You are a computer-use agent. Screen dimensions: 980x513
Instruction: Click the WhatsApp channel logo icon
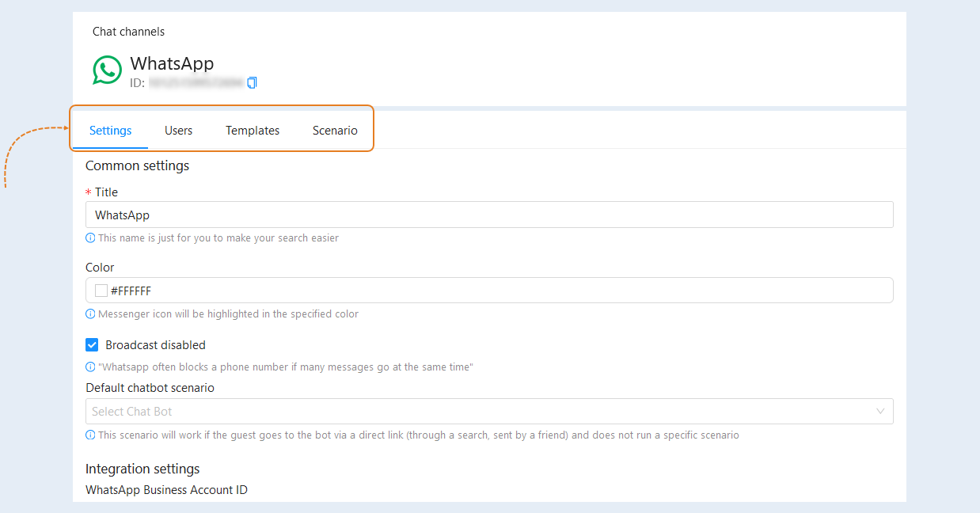pyautogui.click(x=107, y=70)
